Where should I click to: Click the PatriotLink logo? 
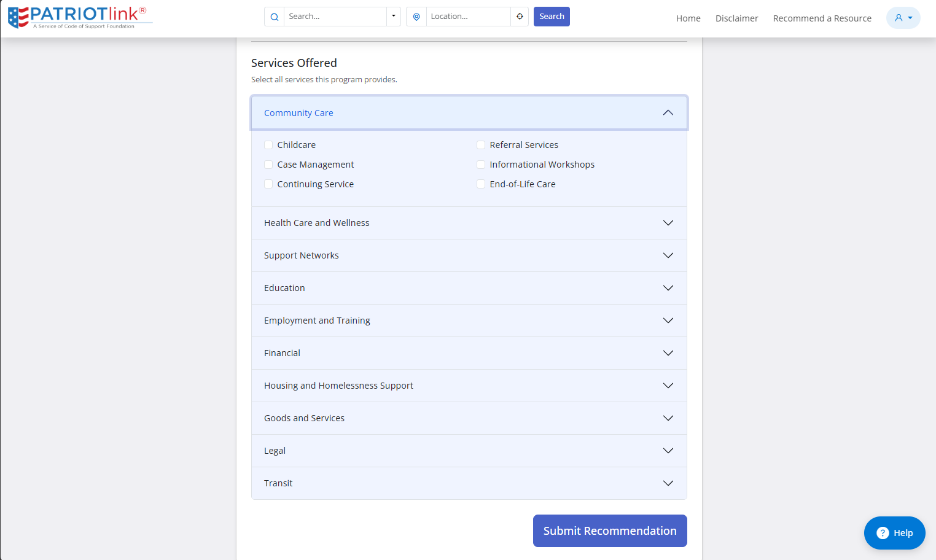pos(80,17)
